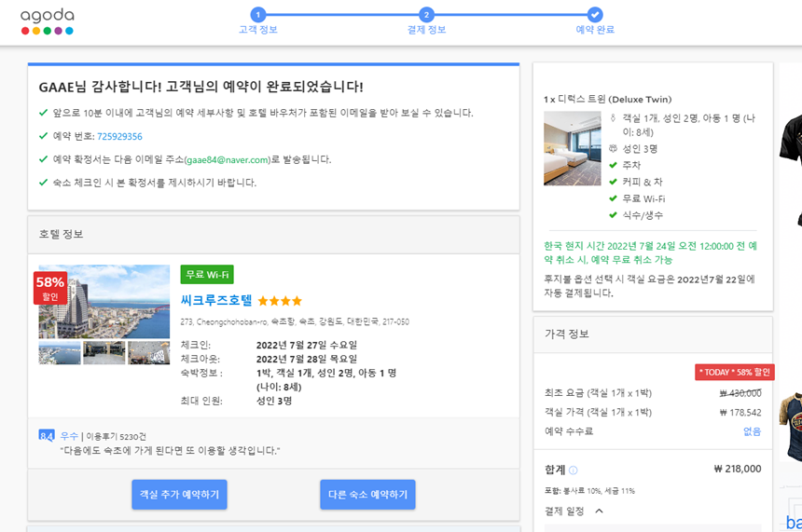The width and height of the screenshot is (802, 532).
Task: Open the second small hotel thumbnail
Action: pos(104,352)
